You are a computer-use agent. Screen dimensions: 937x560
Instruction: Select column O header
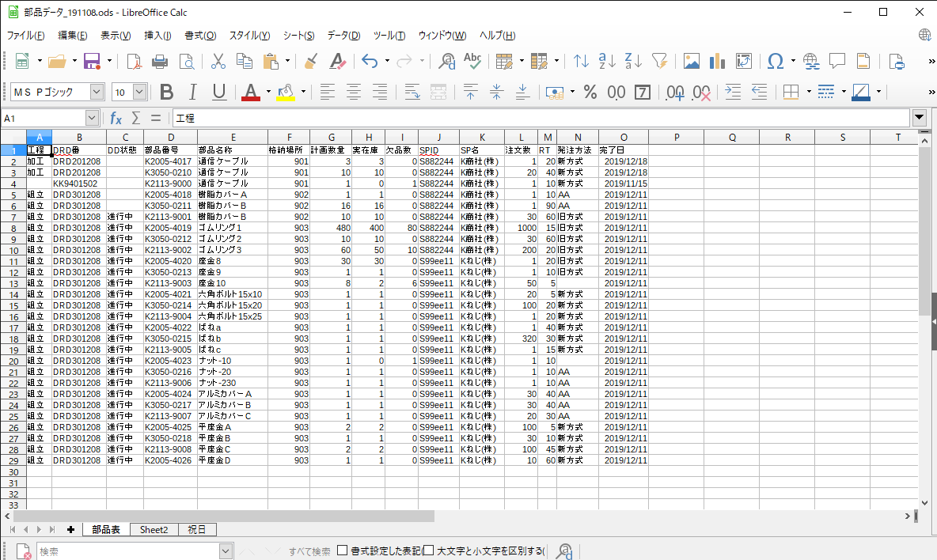(x=624, y=138)
